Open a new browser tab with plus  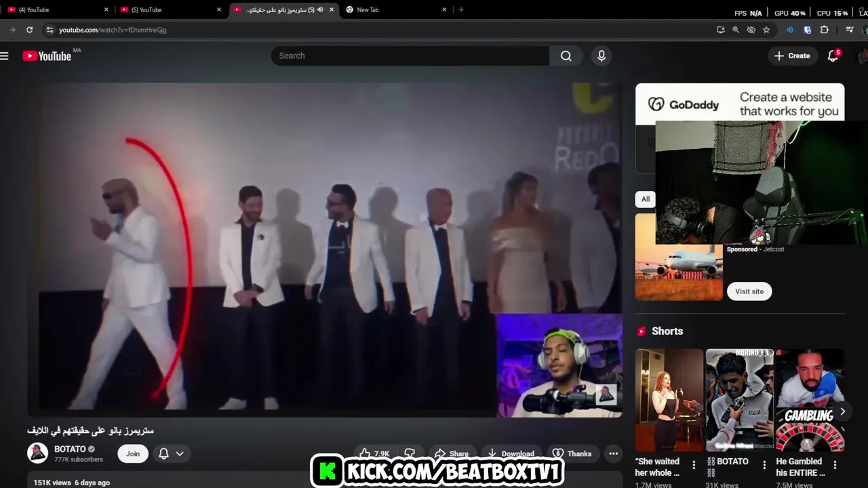point(461,9)
